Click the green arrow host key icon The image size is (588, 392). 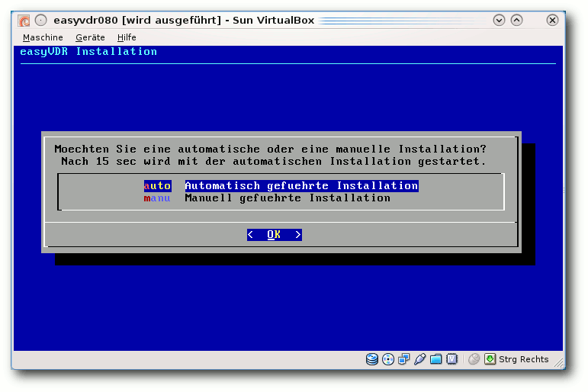[x=490, y=359]
